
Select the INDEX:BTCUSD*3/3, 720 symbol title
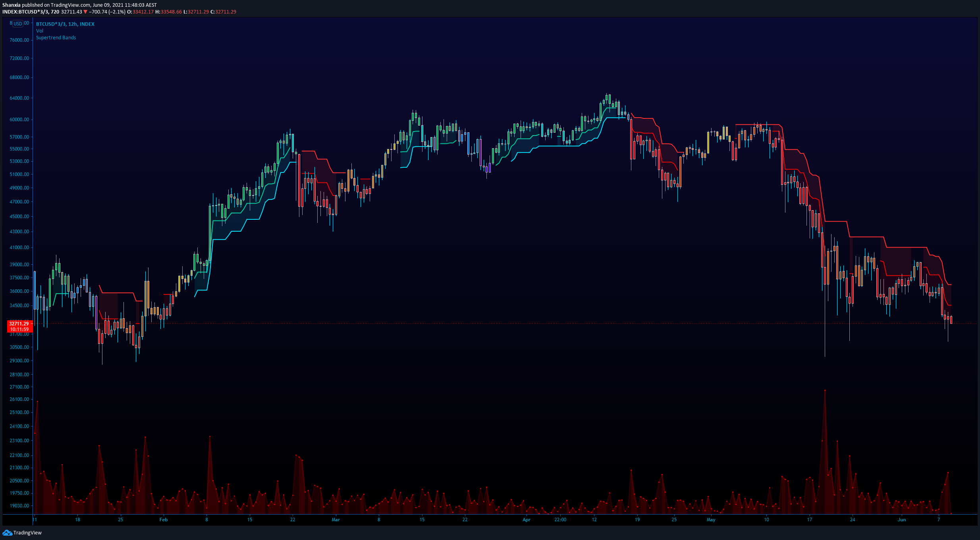tap(31, 12)
